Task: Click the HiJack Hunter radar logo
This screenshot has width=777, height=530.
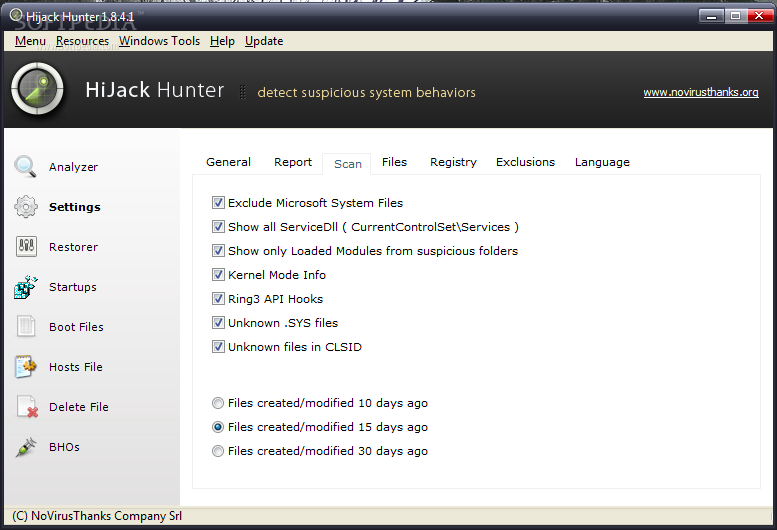Action: click(x=38, y=89)
